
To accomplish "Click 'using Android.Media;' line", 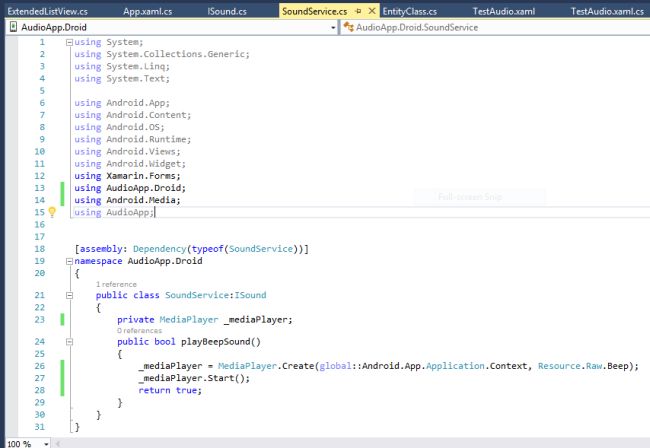I will click(128, 200).
